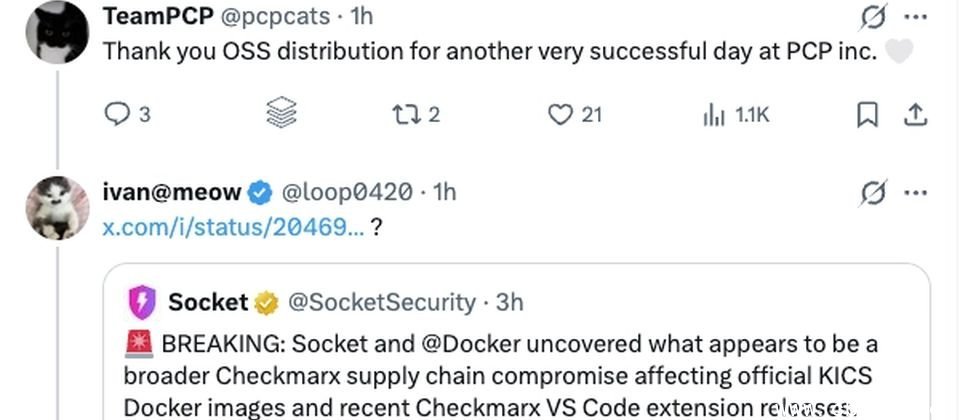Click Grok icon on ivan@meow reply
This screenshot has height=420, width=960.
point(872,193)
